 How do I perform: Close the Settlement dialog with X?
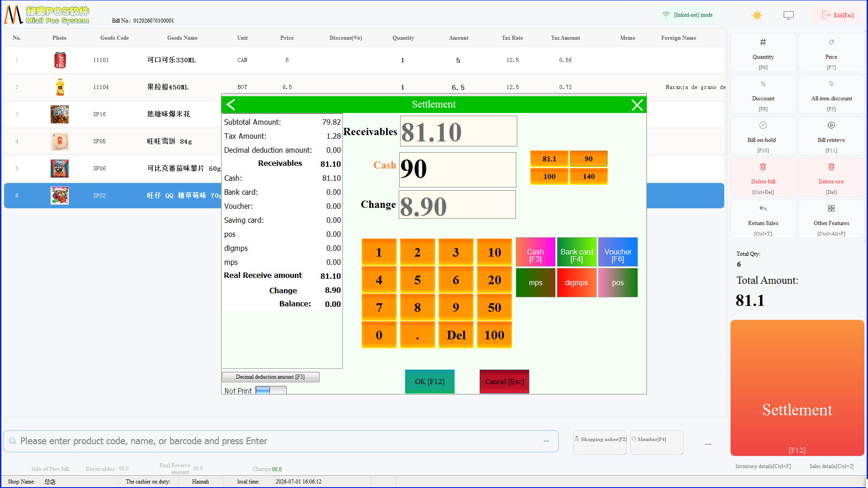tap(637, 105)
